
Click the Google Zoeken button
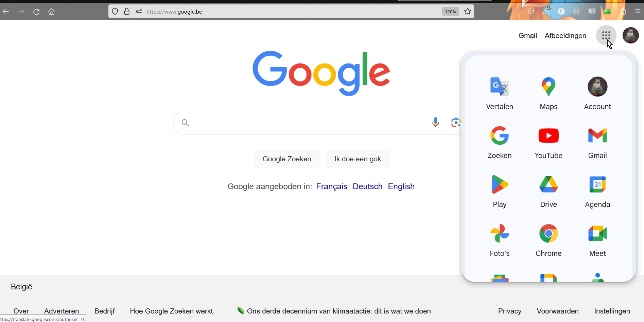[286, 159]
